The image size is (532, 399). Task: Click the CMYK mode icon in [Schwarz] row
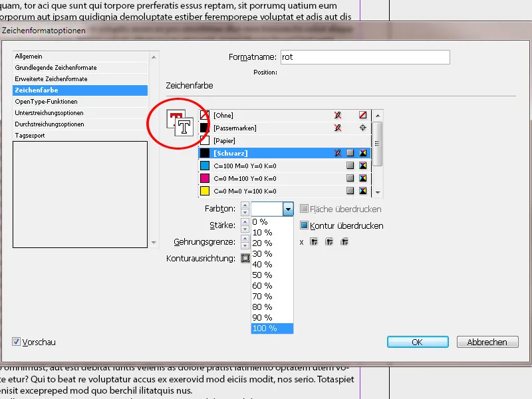pyautogui.click(x=362, y=153)
